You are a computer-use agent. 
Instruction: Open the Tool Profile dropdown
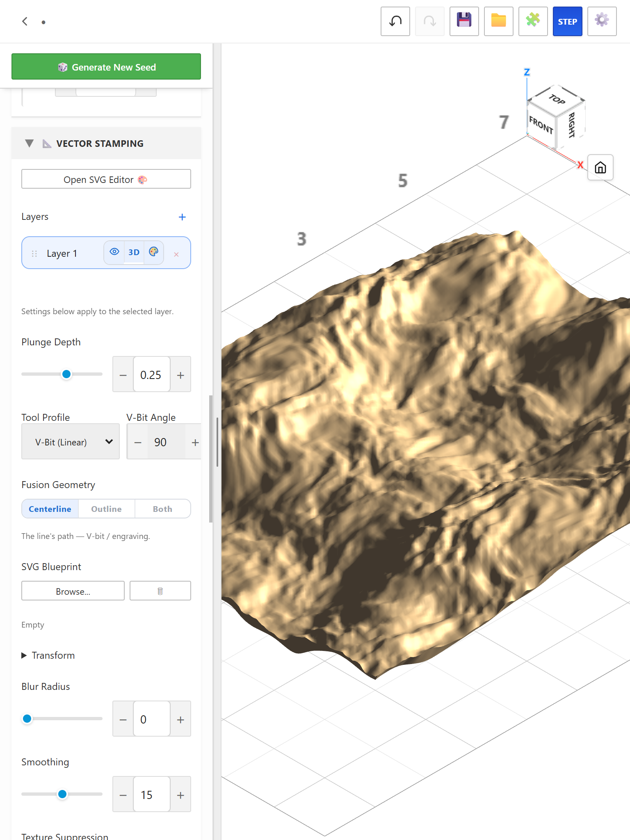71,442
